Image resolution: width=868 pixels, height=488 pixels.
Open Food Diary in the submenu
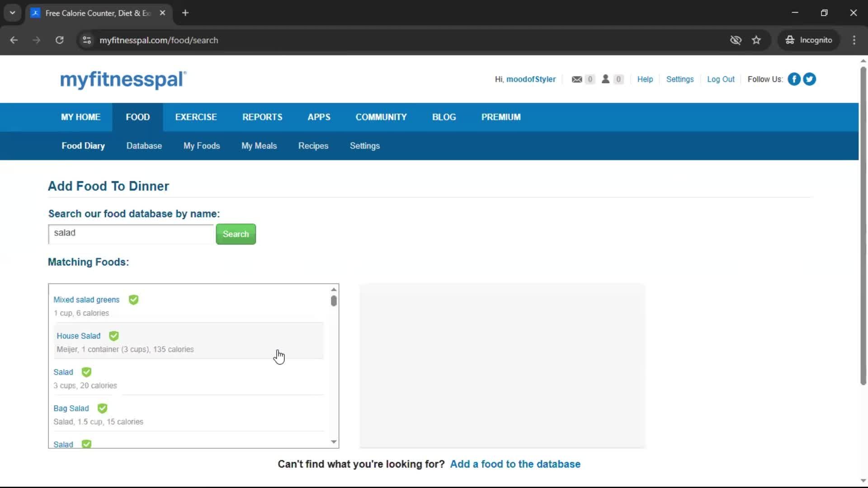83,145
